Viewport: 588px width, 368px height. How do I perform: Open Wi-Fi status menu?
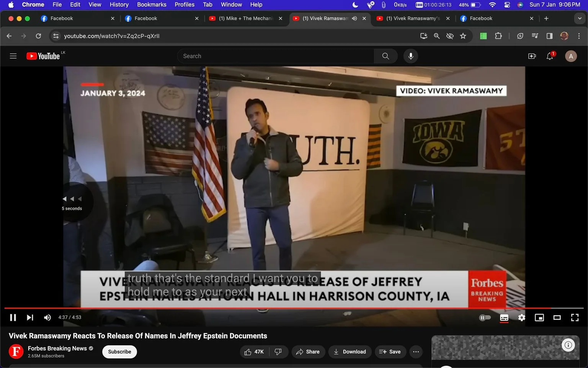click(492, 5)
